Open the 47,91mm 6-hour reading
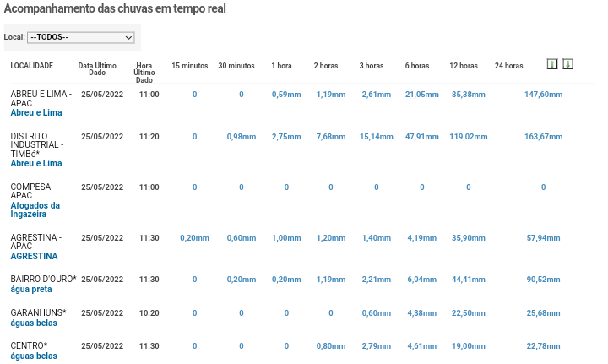The height and width of the screenshot is (364, 608). point(422,137)
